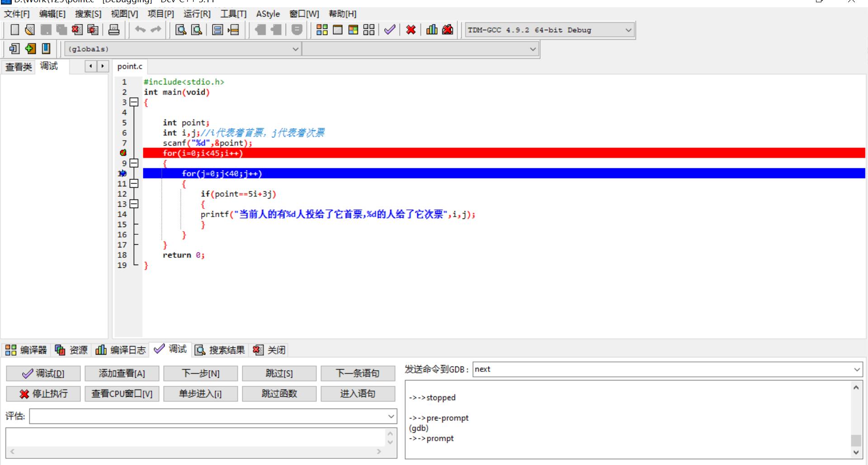This screenshot has height=465, width=868.
Task: Switch to the 编译日志 bottom tab
Action: (x=121, y=350)
